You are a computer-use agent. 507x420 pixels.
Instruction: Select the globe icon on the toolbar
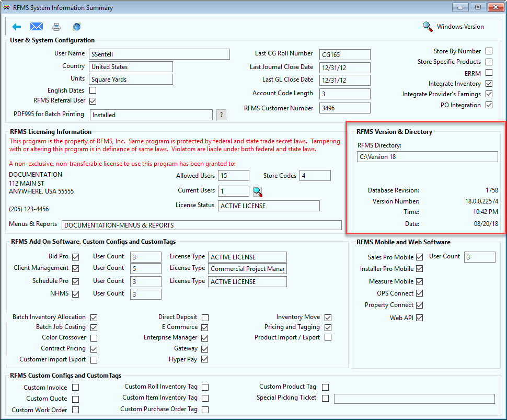click(76, 26)
